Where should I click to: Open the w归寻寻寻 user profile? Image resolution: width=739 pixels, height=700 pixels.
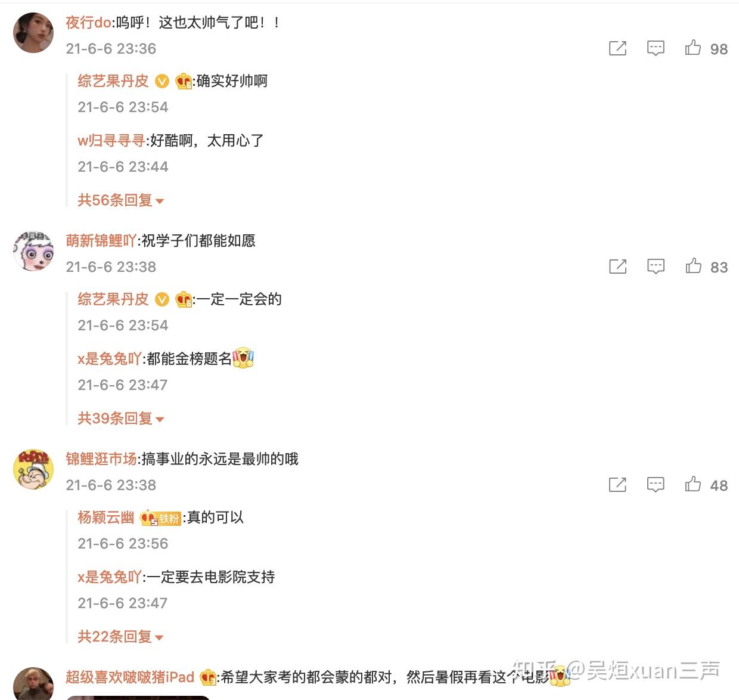pos(111,141)
